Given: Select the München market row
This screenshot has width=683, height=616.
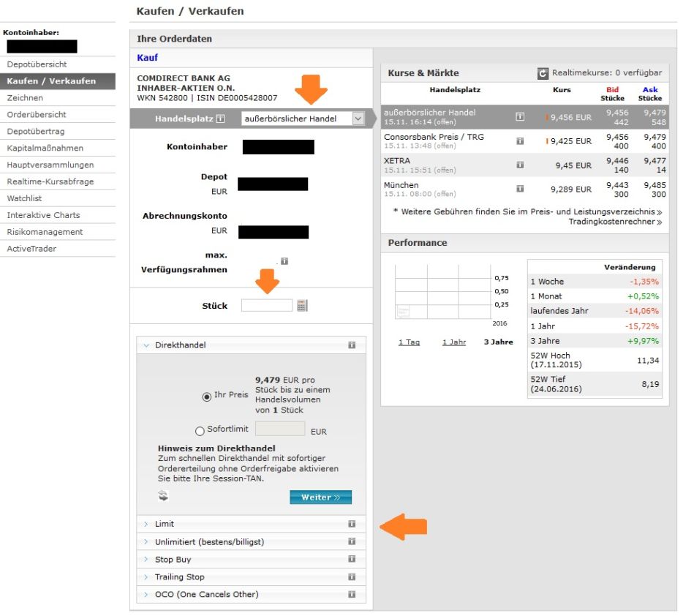Looking at the screenshot, I should (524, 189).
